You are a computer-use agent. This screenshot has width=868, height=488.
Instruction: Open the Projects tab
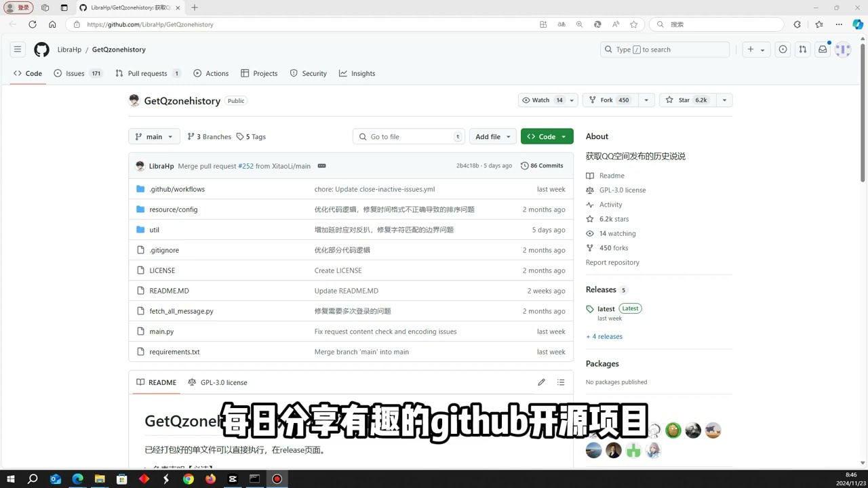coord(259,73)
